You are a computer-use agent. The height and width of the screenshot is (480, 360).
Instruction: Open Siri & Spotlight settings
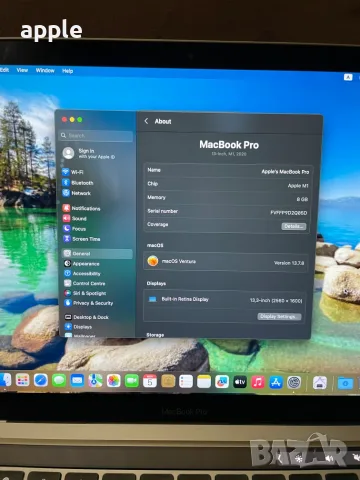[x=85, y=293]
